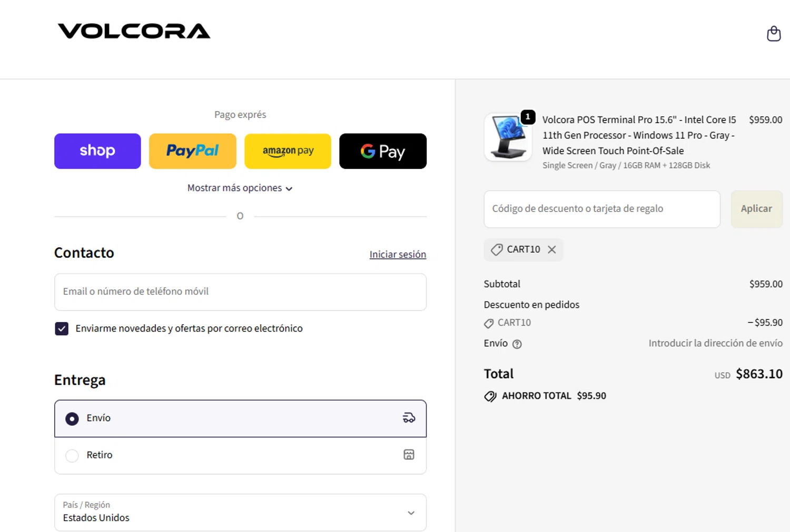Remove the CART10 discount code

coord(552,249)
